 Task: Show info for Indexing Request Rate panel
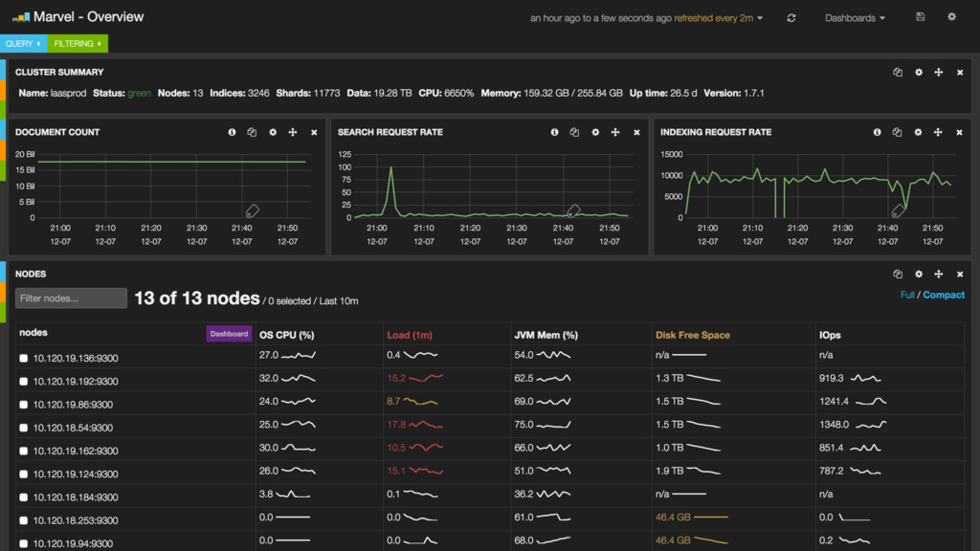877,132
